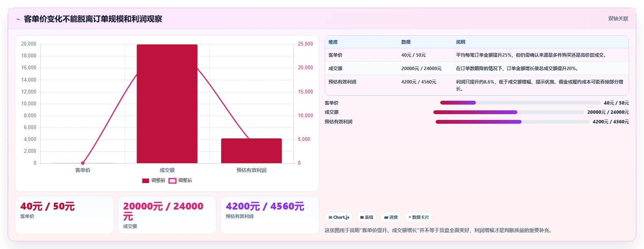Click the 数据卡片 chip
Screen dimensions: 644x249
pos(419,217)
